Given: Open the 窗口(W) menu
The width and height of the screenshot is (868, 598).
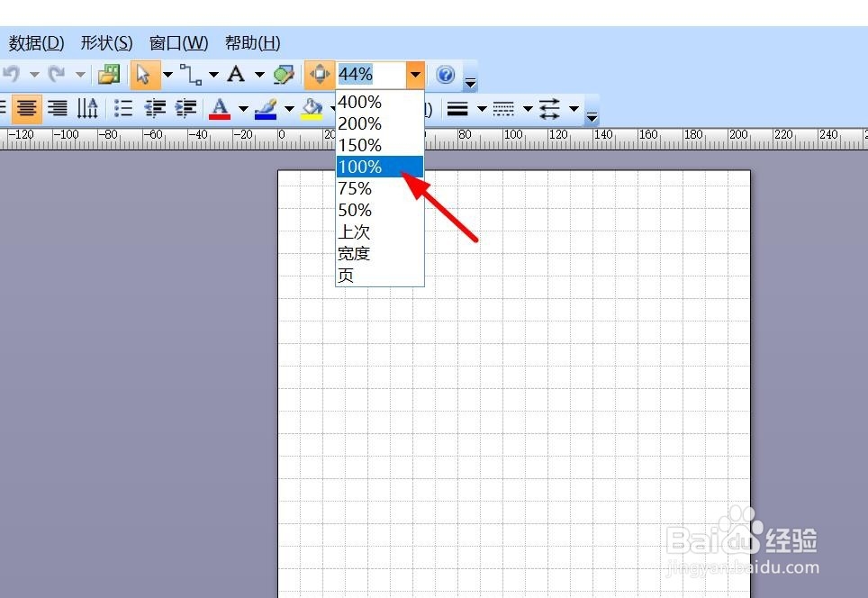Looking at the screenshot, I should 178,42.
